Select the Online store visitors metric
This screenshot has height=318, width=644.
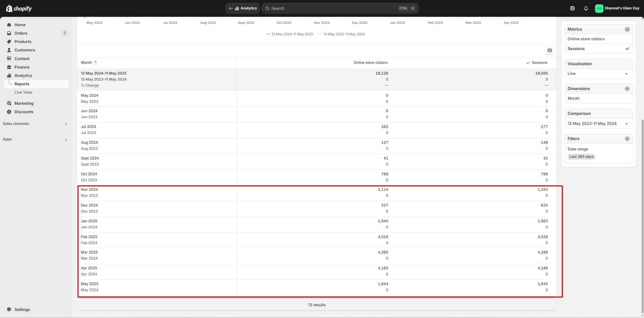click(586, 39)
